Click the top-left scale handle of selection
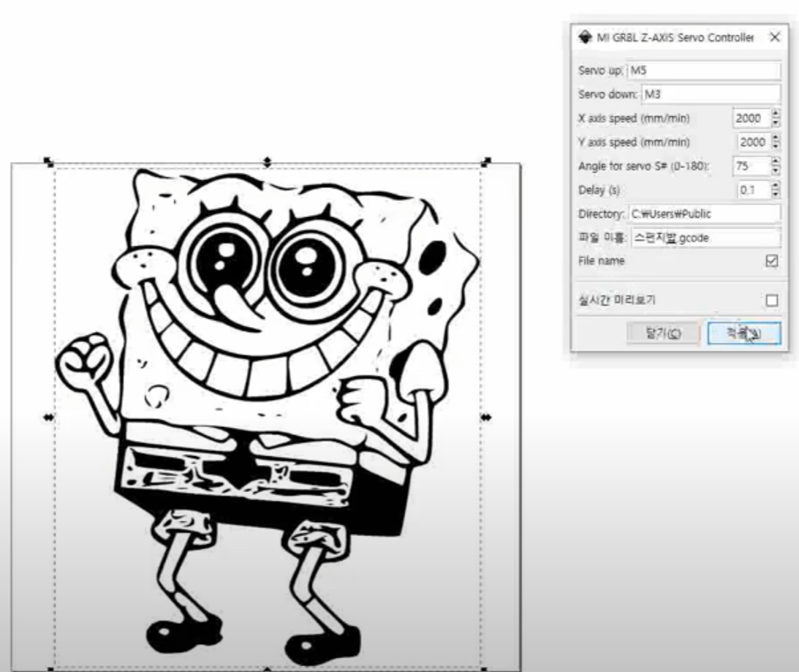 coord(48,162)
